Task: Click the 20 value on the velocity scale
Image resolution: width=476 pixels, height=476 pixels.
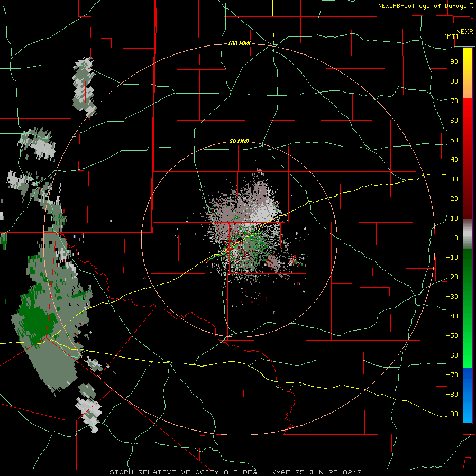Action: coord(454,199)
